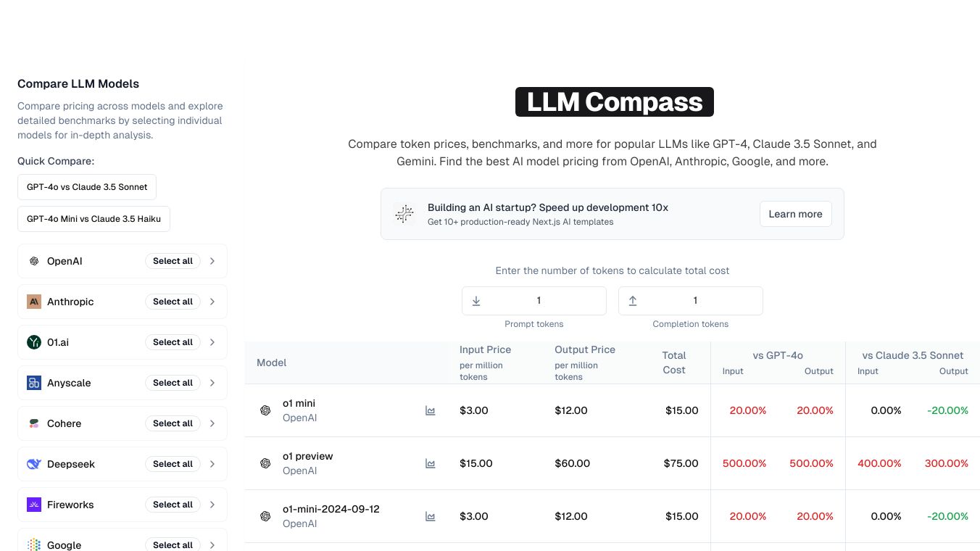Expand the OpenAI provider chevron

(x=212, y=261)
